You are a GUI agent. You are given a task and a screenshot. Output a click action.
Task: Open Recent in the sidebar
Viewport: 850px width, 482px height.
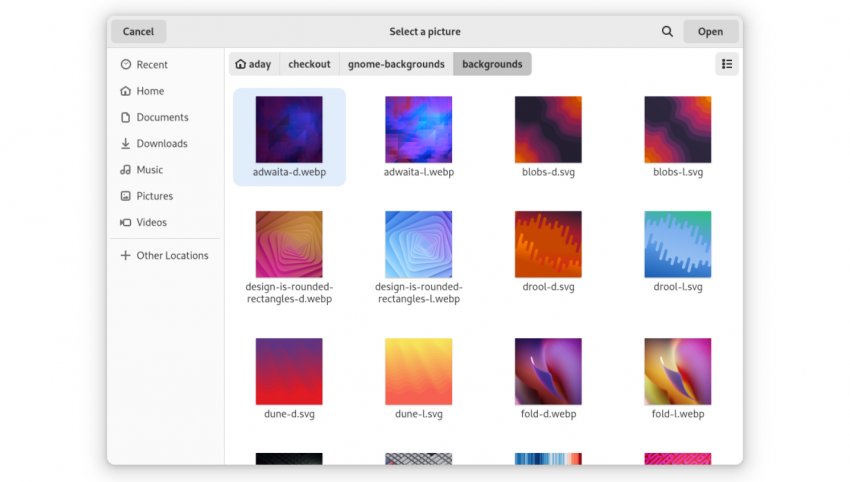(151, 65)
